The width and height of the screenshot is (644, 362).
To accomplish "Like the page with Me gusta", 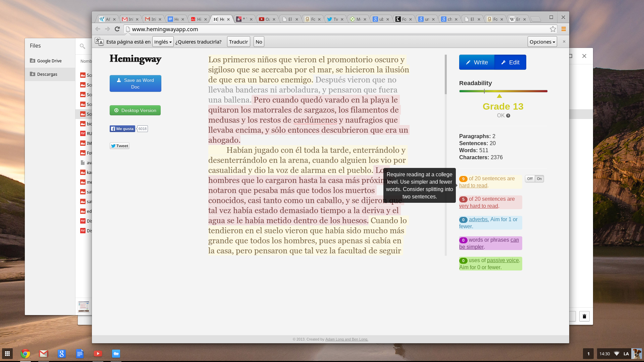I will click(x=122, y=129).
